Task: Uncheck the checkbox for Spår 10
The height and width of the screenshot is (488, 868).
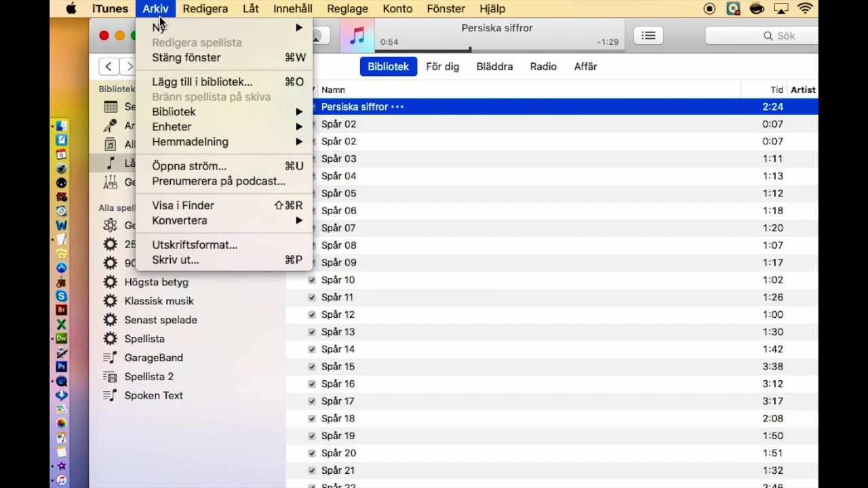Action: 312,280
